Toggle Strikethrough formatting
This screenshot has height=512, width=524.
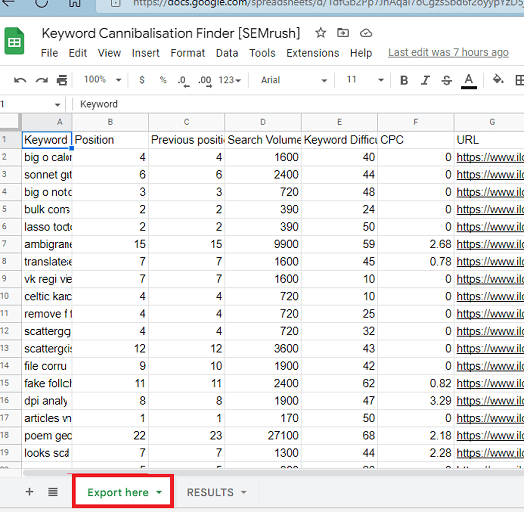pyautogui.click(x=446, y=80)
